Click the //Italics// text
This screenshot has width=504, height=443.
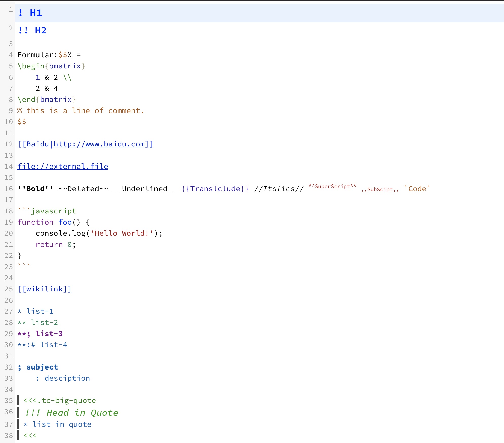click(279, 189)
